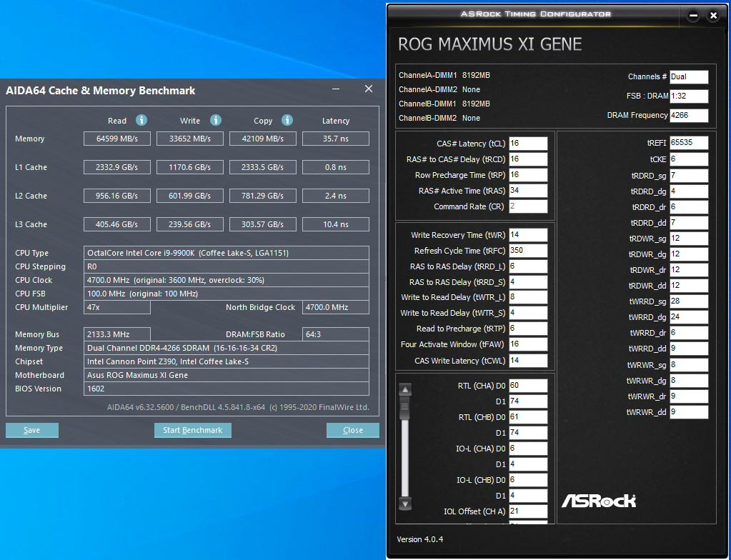
Task: Click the tWRRD_dg field
Action: [x=689, y=317]
